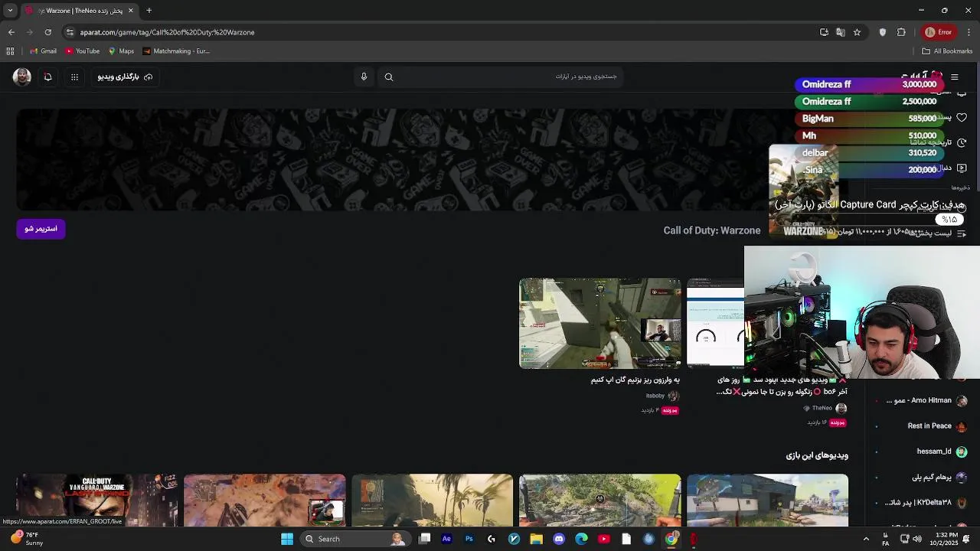Open Chrome apps grid in bookmarks bar
This screenshot has width=980, height=551.
coord(10,51)
